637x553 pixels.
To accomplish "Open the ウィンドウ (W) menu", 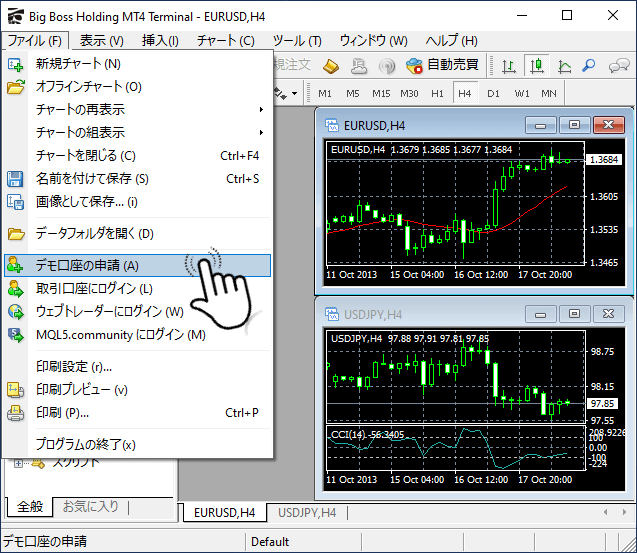I will pos(374,41).
